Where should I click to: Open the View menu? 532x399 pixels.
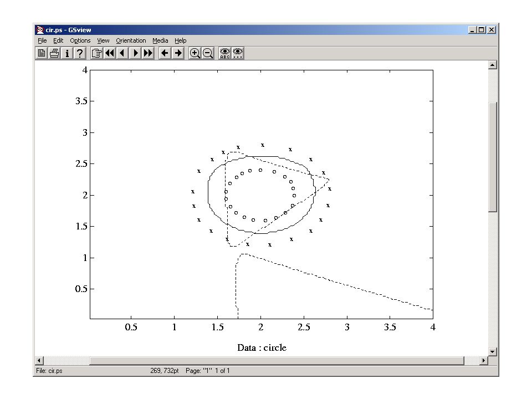point(103,40)
